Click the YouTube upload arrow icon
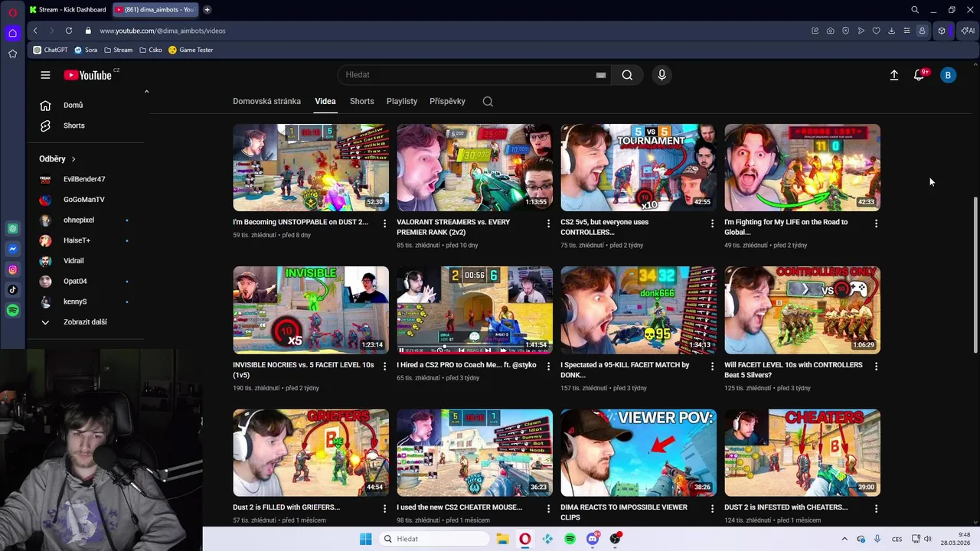This screenshot has width=980, height=551. [893, 75]
